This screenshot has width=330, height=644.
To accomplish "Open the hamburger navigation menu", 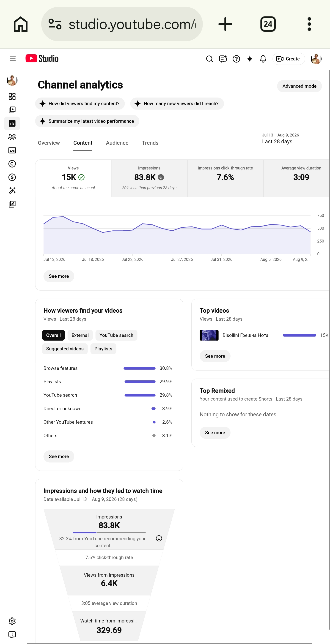I will point(13,59).
